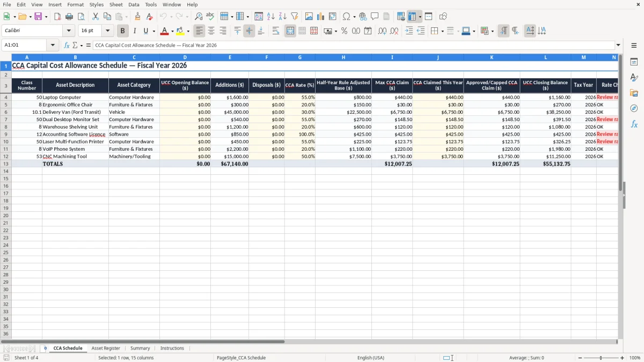Open the File menu

(x=7, y=4)
